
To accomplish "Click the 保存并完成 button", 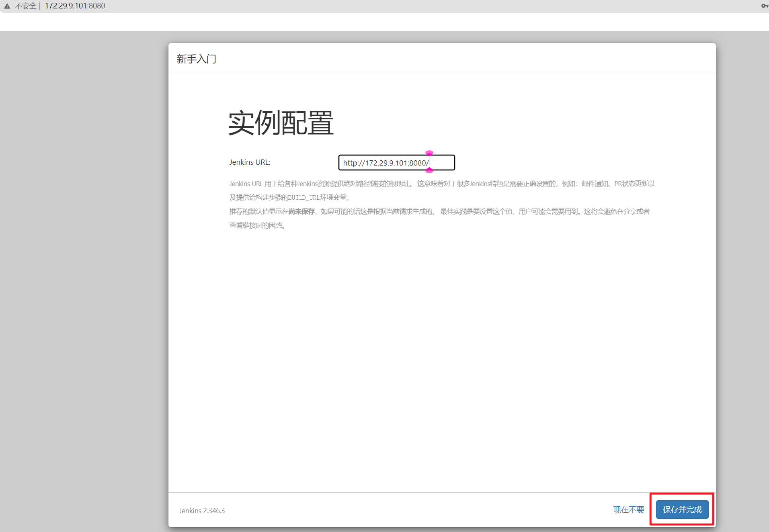I will pos(682,509).
